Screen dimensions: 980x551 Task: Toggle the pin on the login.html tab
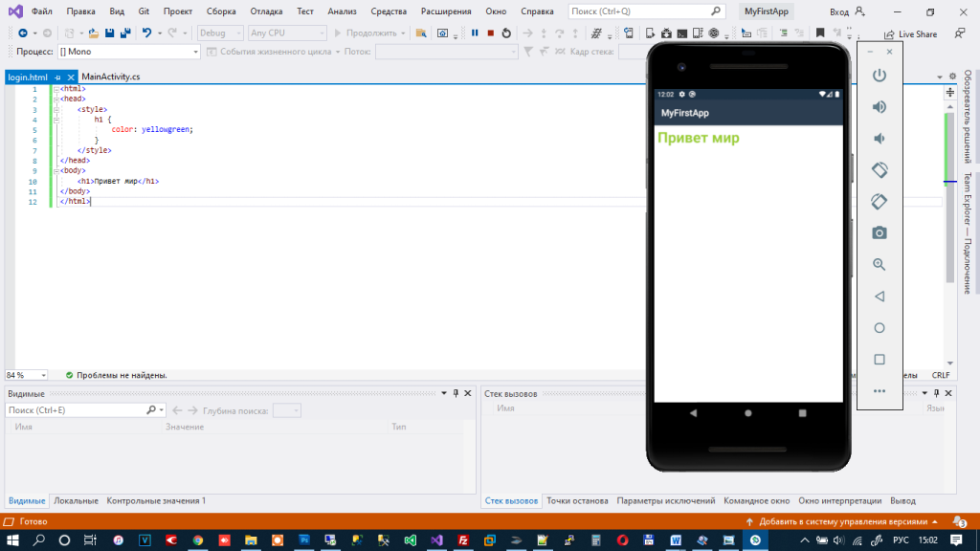pyautogui.click(x=57, y=77)
